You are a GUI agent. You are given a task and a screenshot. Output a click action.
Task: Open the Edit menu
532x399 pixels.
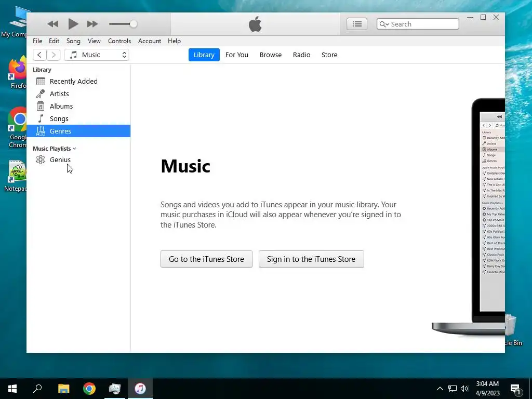coord(54,41)
